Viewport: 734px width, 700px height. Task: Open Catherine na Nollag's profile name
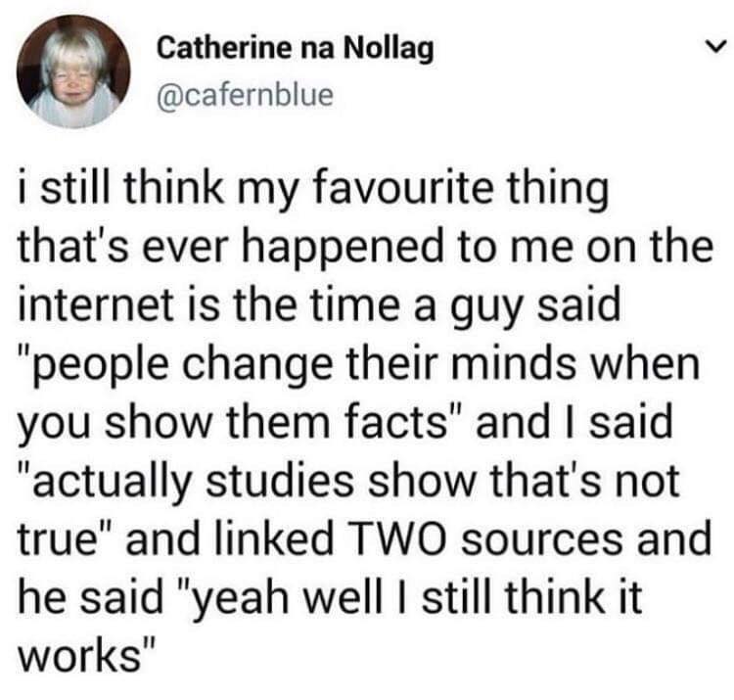(x=294, y=47)
